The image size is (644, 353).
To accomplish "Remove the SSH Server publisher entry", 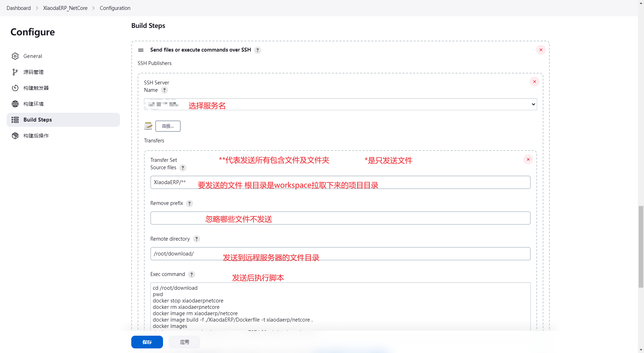I will tap(534, 82).
